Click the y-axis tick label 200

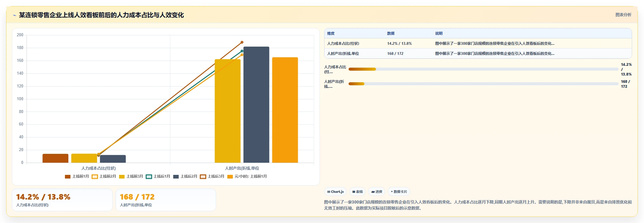tap(20, 35)
